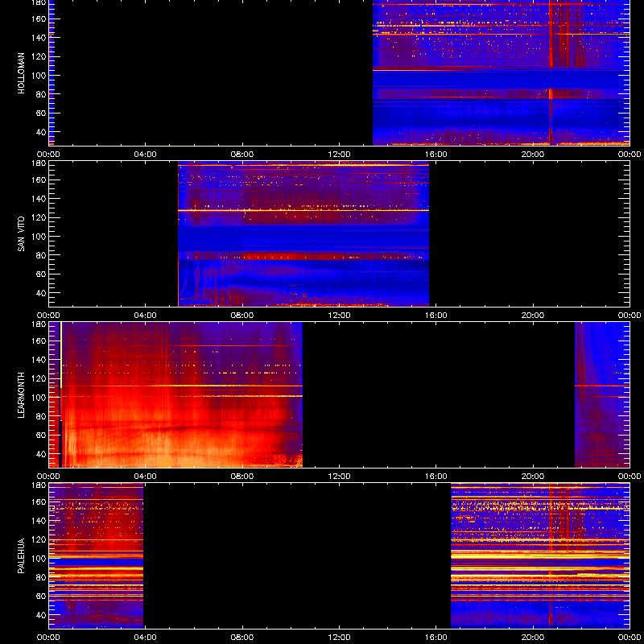Click frequency 60 on Holloman axis
Screen dimensions: 644x644
(42, 113)
